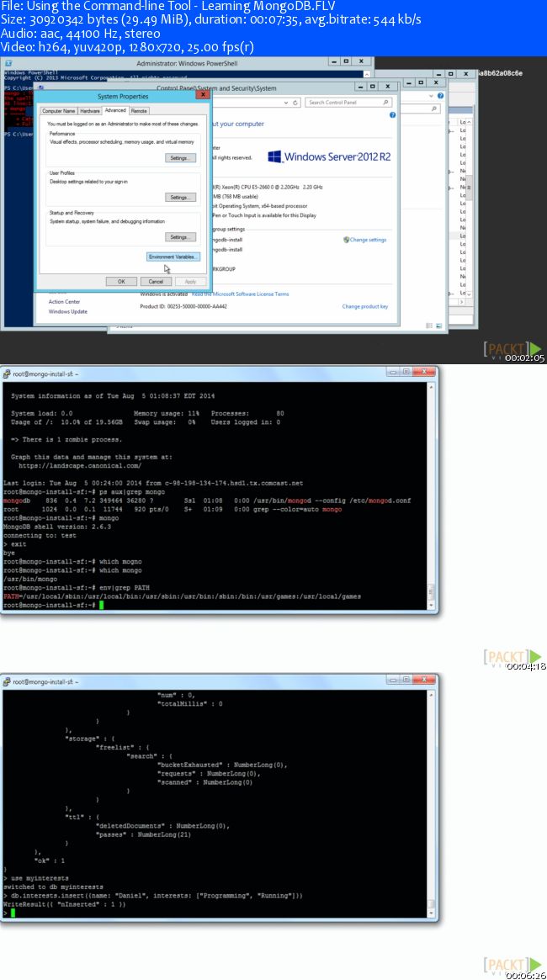Click the WriteResult nInserted output line
Image resolution: width=547 pixels, height=980 pixels.
[x=65, y=905]
